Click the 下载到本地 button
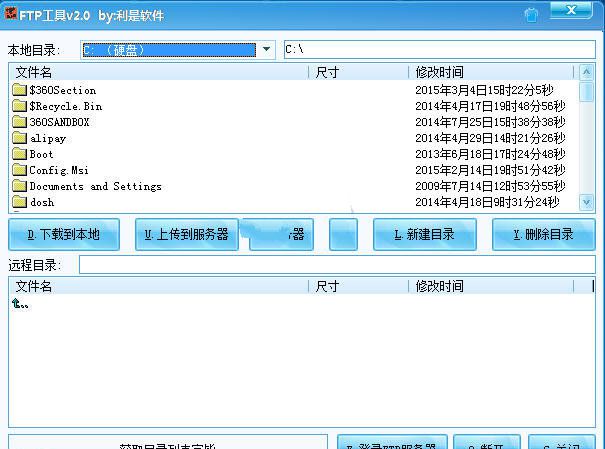This screenshot has height=449, width=605. click(64, 234)
